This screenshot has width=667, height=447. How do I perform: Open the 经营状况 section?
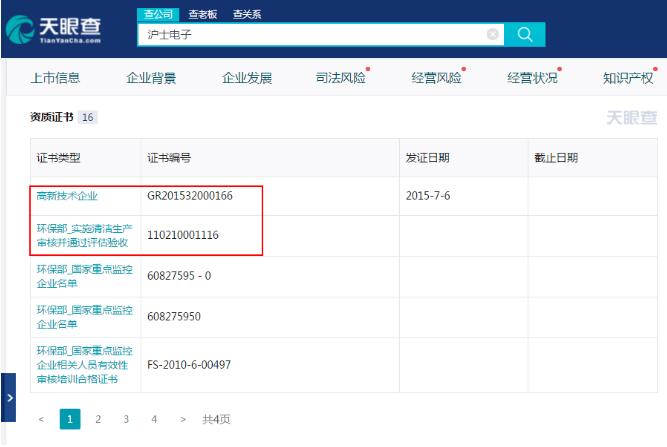click(532, 78)
